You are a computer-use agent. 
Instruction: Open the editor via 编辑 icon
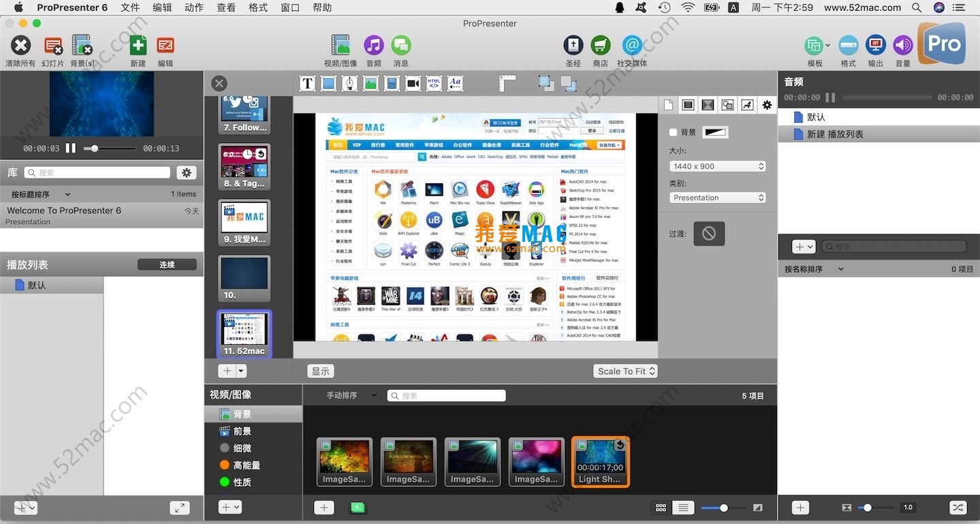click(165, 46)
